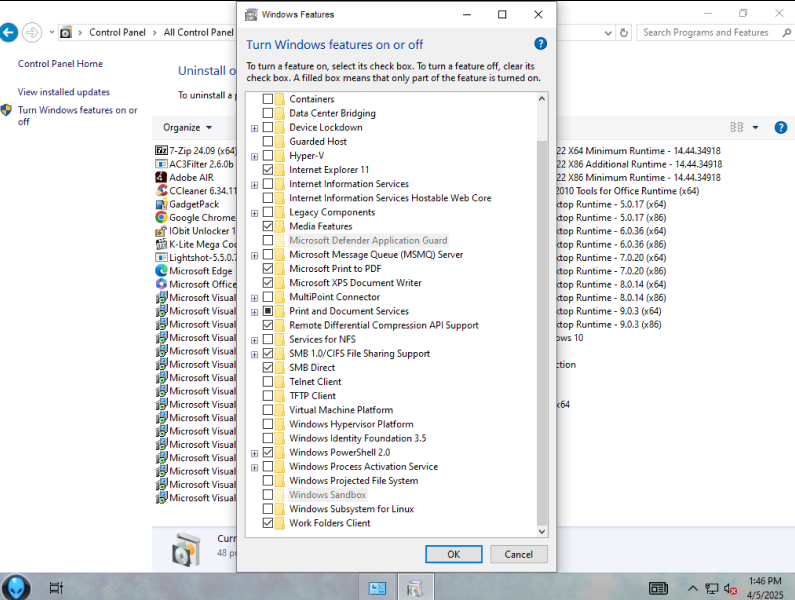
Task: Open the Start menu alien icon
Action: point(16,587)
